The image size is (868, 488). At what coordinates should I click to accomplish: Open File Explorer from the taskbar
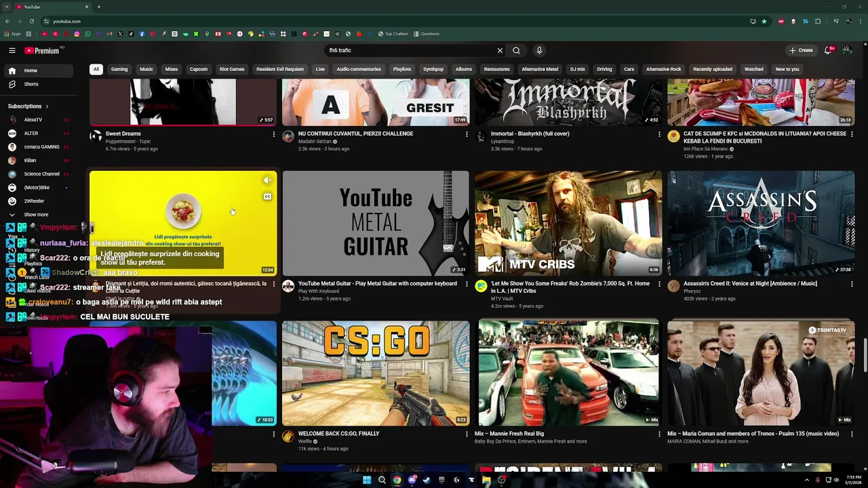coord(486,480)
